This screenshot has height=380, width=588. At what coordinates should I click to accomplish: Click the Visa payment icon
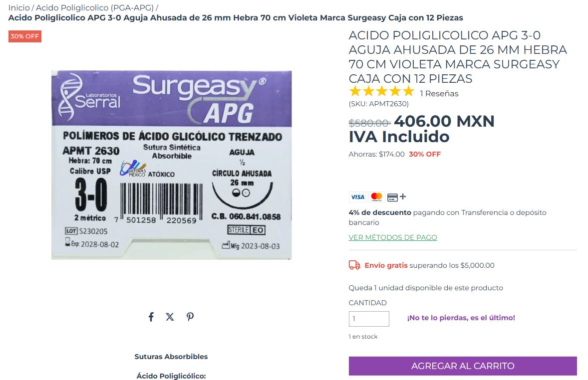(x=357, y=197)
